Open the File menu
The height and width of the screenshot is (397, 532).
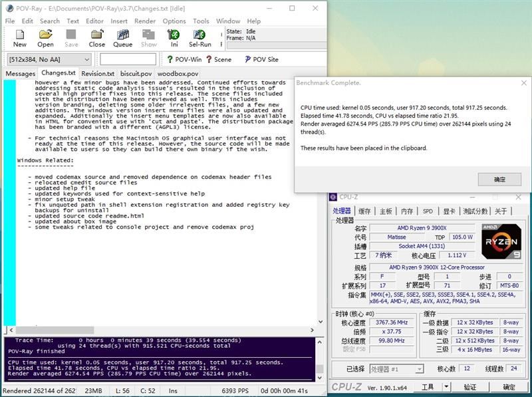point(10,21)
